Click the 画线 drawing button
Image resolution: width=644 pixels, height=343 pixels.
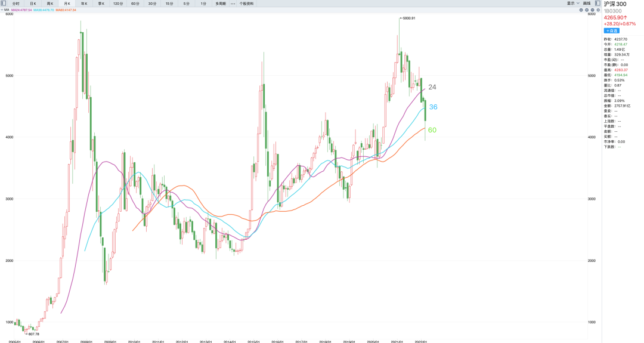(x=587, y=3)
